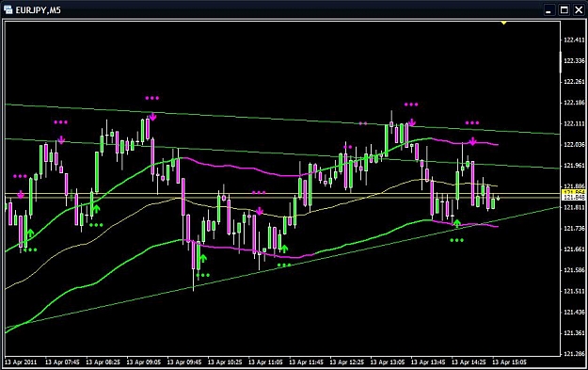Maximize the EURJPY,M5 chart window
The height and width of the screenshot is (370, 588).
[x=564, y=10]
